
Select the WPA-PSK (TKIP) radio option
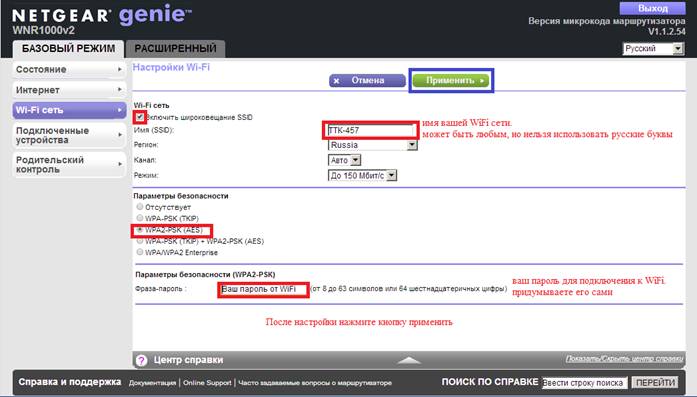pyautogui.click(x=140, y=218)
